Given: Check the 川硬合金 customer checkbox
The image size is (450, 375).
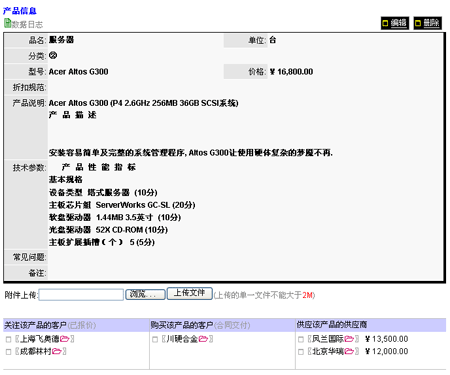Looking at the screenshot, I should point(155,339).
